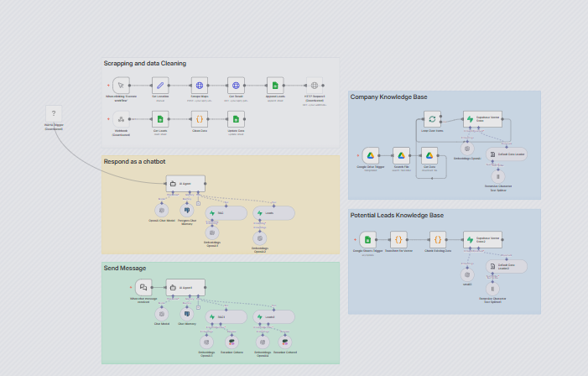Click the Google Drive Trigger node

(370, 155)
